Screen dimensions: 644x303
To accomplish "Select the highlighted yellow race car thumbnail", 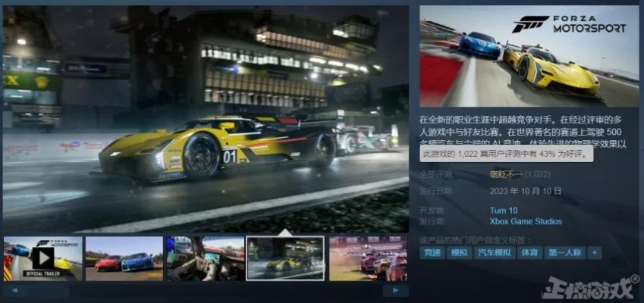I will pyautogui.click(x=286, y=258).
